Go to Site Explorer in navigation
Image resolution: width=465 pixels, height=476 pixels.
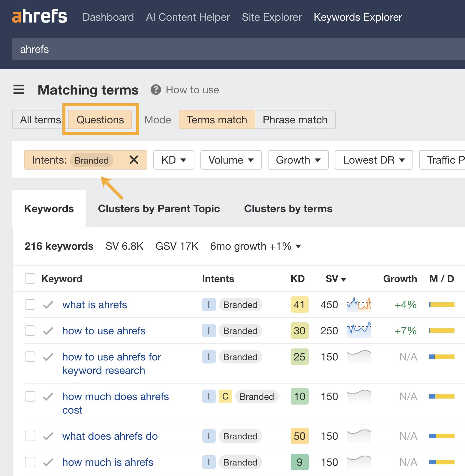271,17
